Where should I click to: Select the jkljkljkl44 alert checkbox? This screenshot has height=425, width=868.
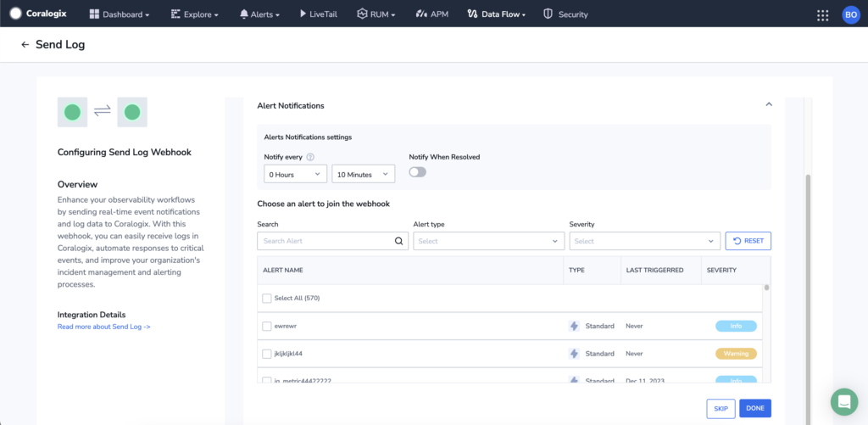tap(267, 354)
